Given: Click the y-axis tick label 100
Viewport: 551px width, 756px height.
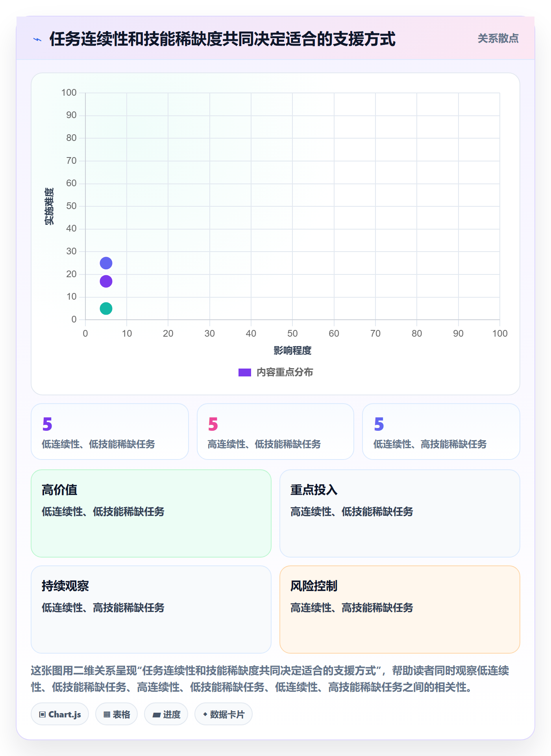Looking at the screenshot, I should tap(69, 93).
